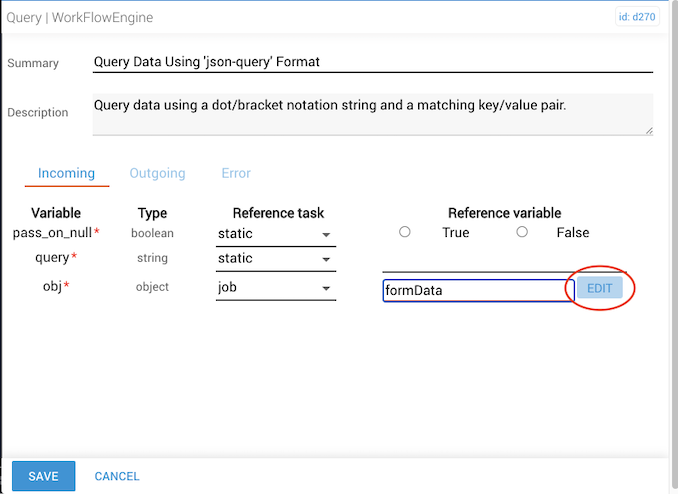The image size is (678, 494).
Task: Go to the Error tab
Action: 236,173
